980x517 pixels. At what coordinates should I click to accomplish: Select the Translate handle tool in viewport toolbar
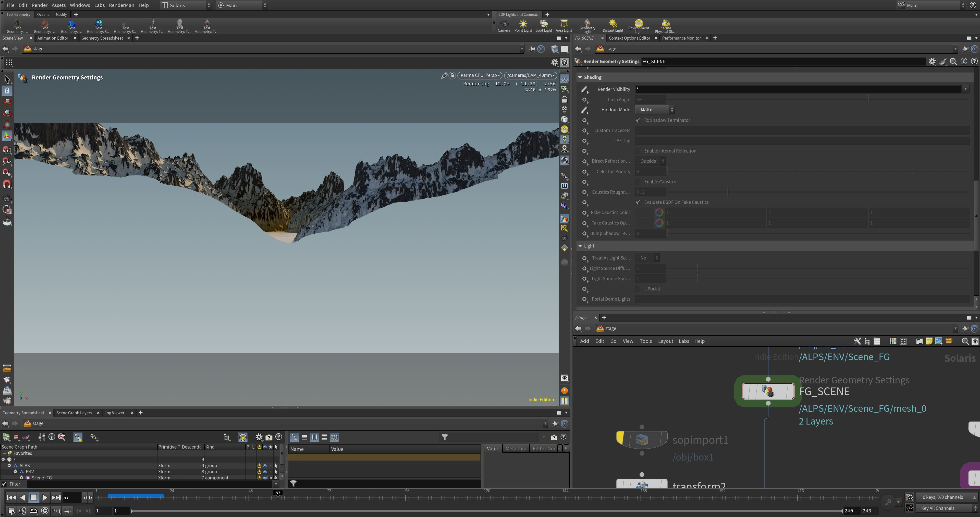7,102
